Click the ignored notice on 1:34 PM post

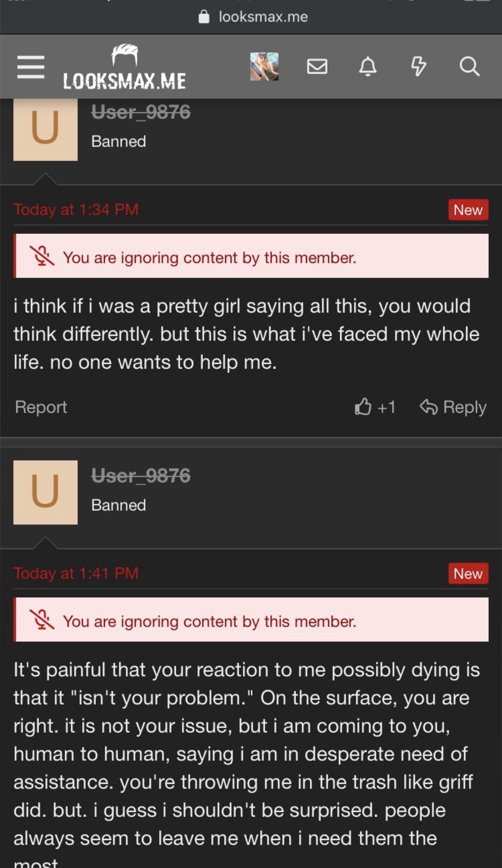(x=209, y=258)
